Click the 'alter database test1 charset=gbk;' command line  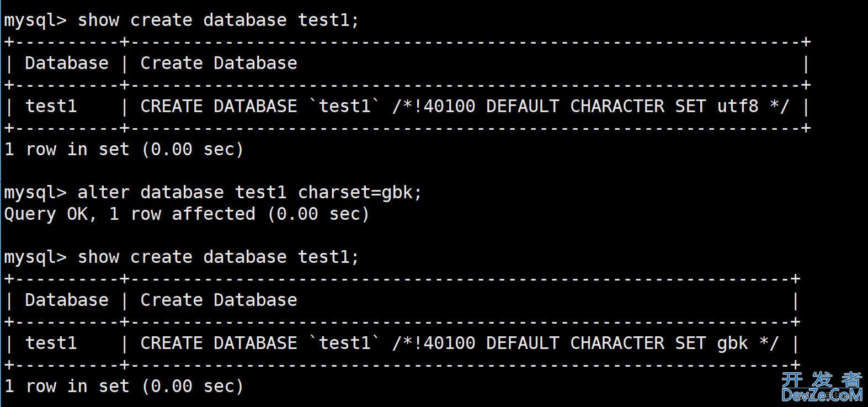[x=249, y=193]
